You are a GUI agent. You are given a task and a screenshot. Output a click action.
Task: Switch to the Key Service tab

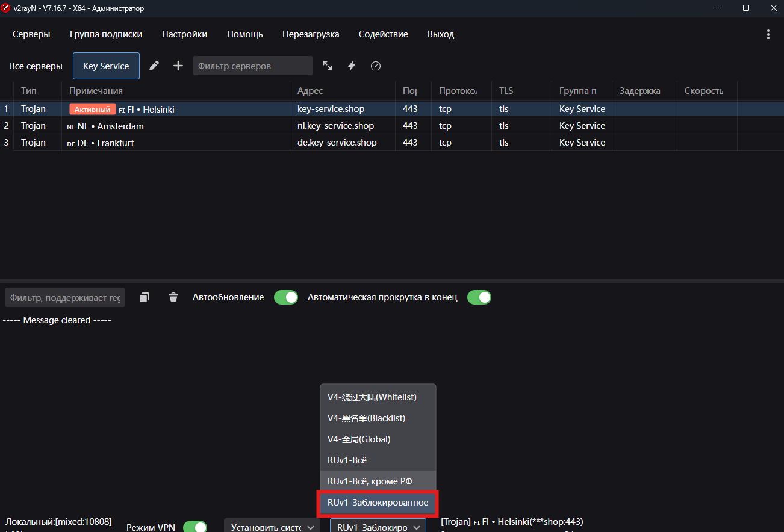pyautogui.click(x=106, y=66)
